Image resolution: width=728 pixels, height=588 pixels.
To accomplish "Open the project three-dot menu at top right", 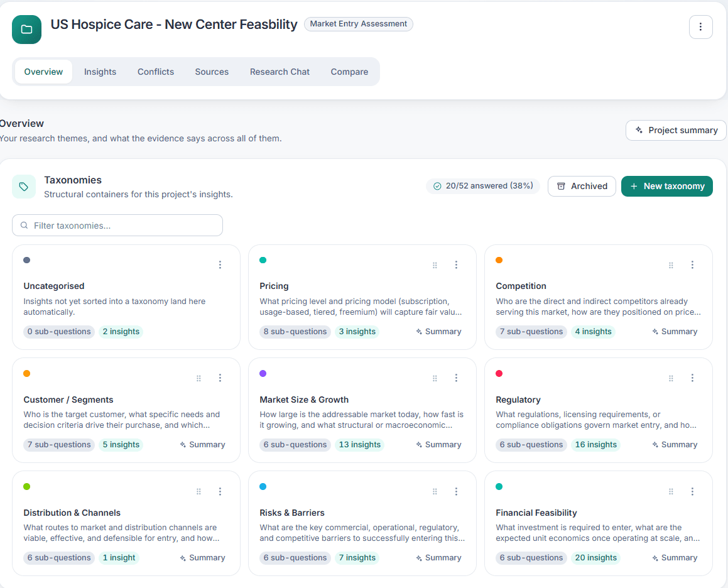I will point(700,27).
